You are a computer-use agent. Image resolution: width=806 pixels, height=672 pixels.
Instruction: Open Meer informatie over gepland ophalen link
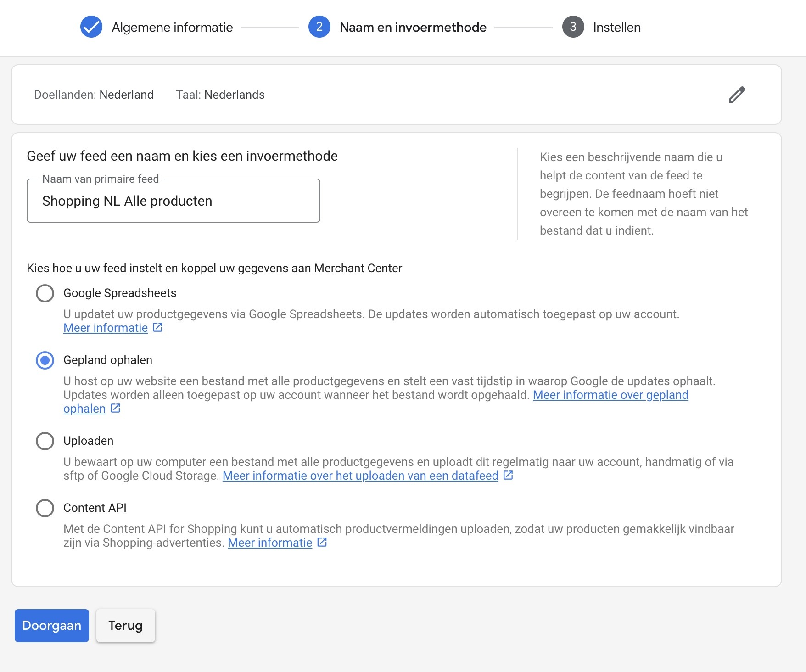(610, 395)
